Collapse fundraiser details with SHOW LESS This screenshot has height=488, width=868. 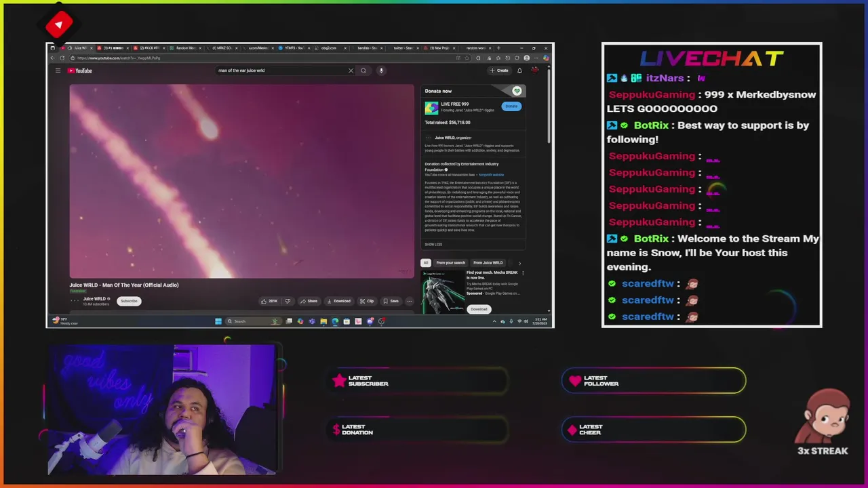433,245
